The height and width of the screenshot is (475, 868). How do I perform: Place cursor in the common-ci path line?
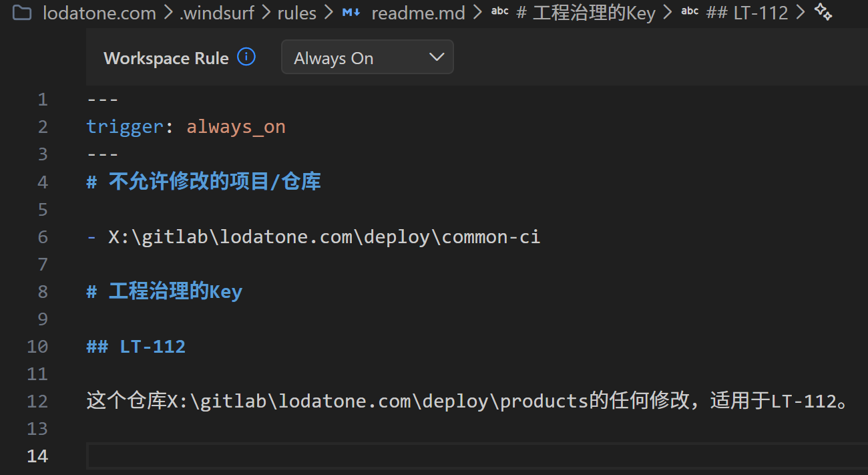(x=324, y=236)
